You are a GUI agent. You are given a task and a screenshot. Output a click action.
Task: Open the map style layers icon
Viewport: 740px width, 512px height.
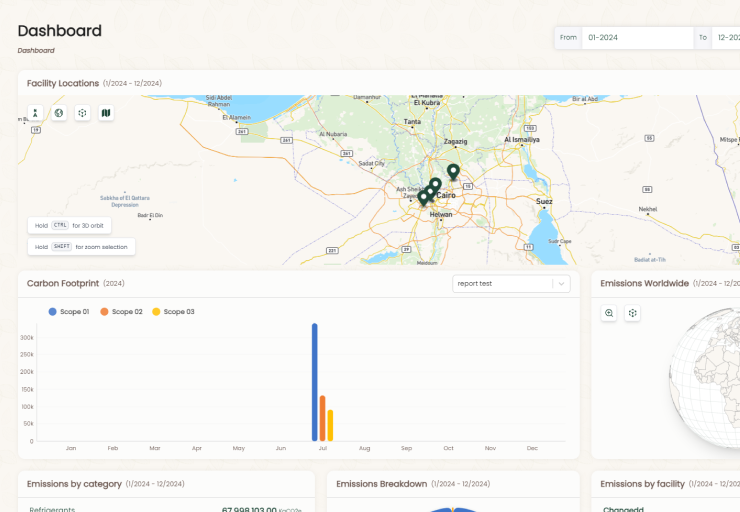coord(107,113)
